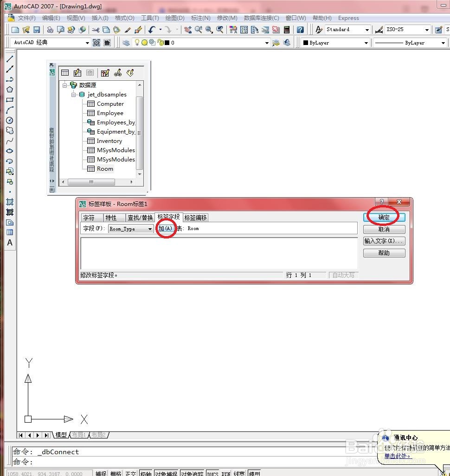Click the 确定 button in dialog
The height and width of the screenshot is (476, 450).
(x=384, y=218)
